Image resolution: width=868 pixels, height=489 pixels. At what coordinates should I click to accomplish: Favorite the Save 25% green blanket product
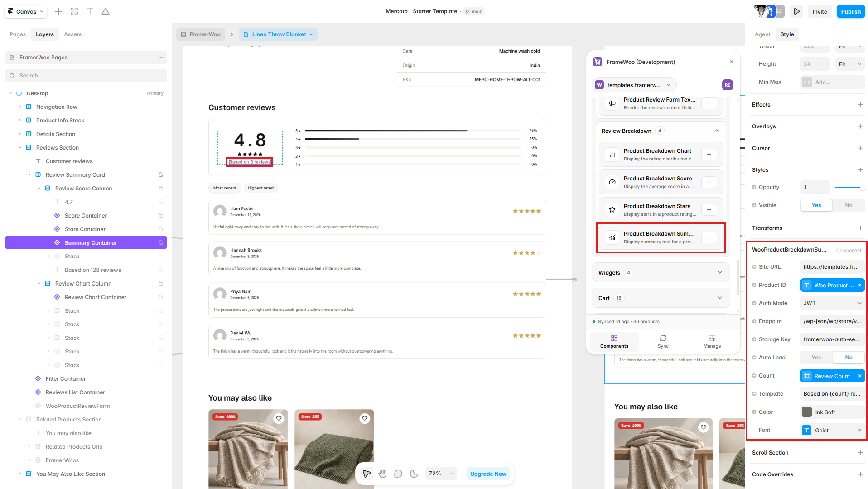365,419
